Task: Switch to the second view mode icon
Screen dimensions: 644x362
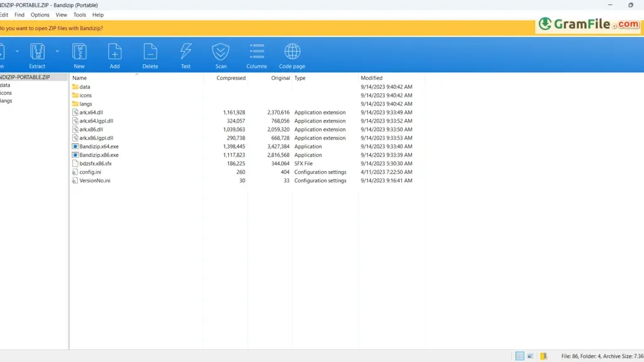Action: 530,356
